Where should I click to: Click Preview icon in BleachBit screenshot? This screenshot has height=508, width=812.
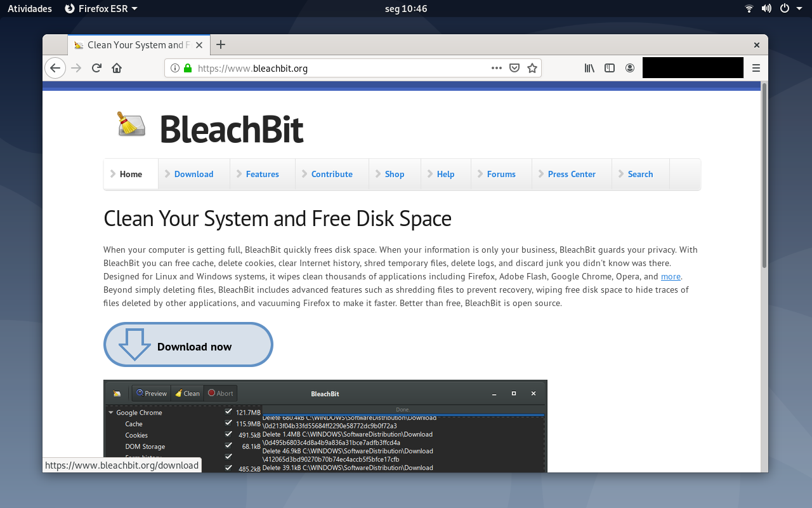pyautogui.click(x=152, y=393)
